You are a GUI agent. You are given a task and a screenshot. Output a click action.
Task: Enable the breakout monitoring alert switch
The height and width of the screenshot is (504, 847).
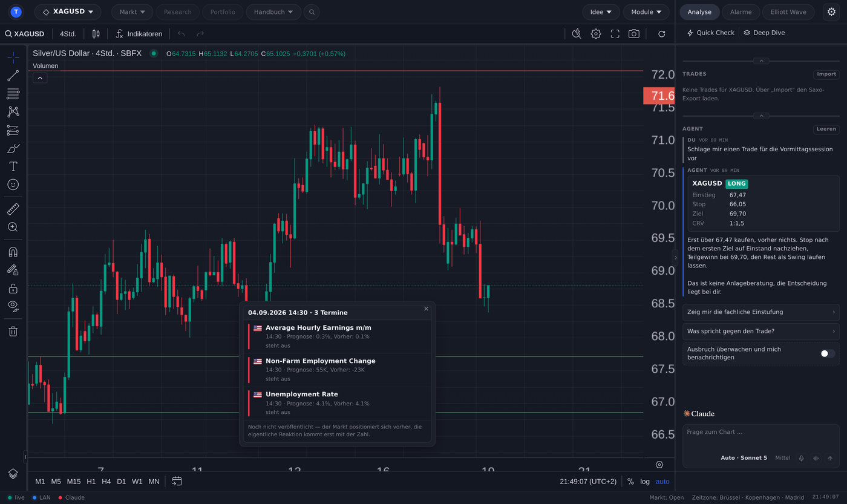[x=828, y=353]
